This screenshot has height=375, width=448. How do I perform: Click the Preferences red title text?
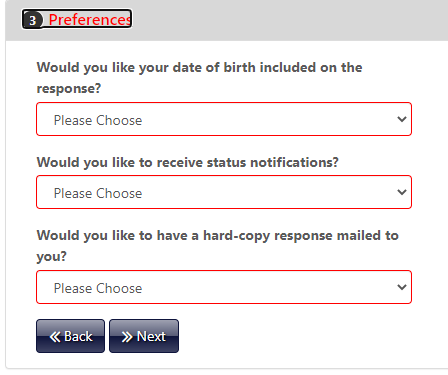tap(90, 20)
